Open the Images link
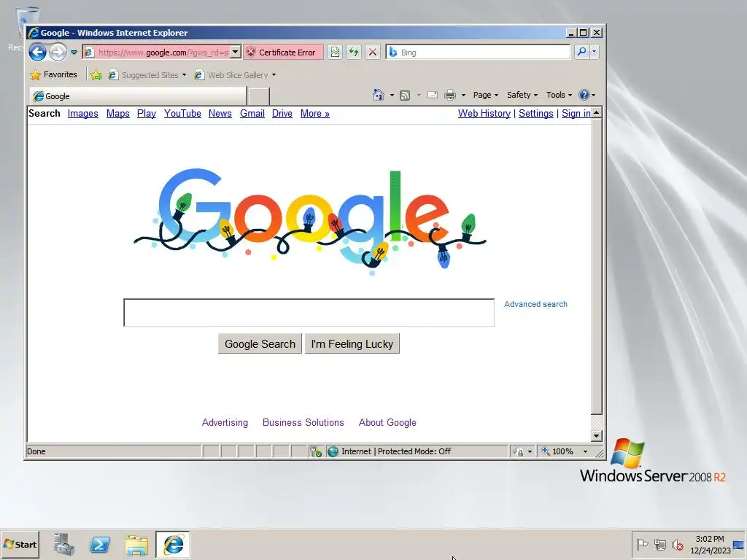747x560 pixels. coord(83,113)
